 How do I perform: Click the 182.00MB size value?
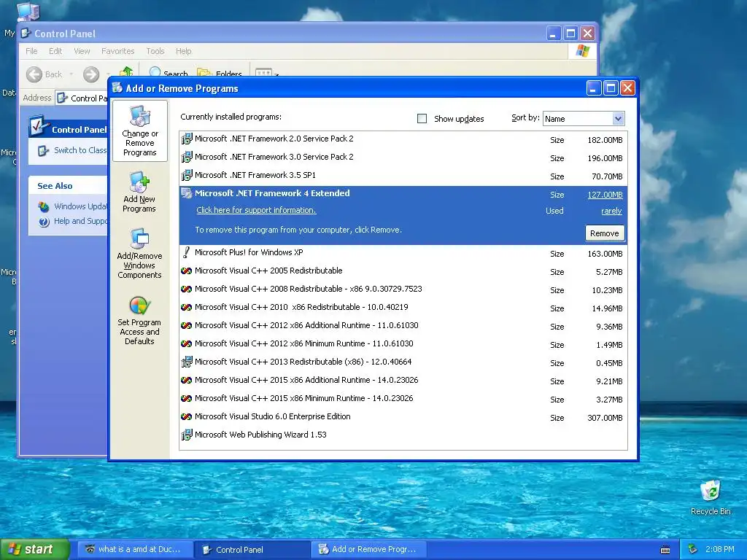tap(605, 140)
